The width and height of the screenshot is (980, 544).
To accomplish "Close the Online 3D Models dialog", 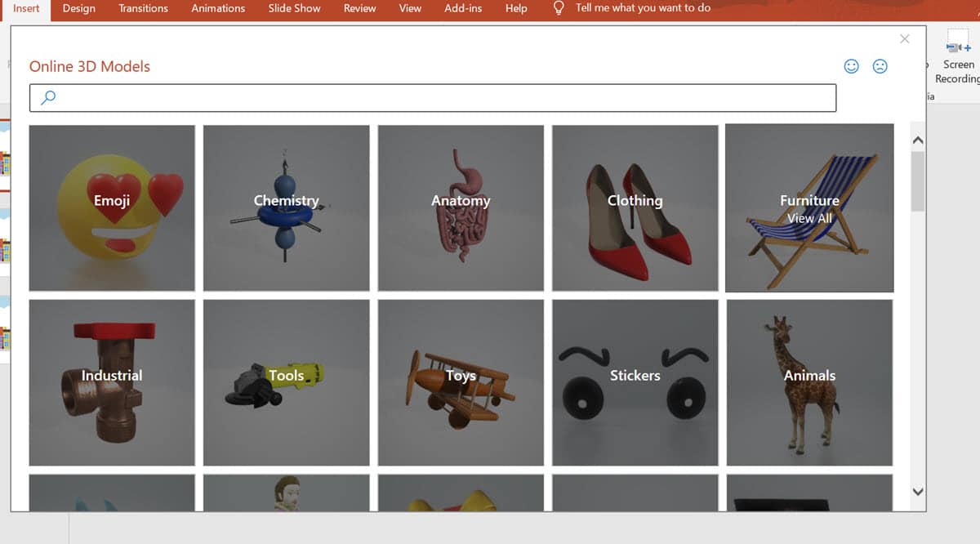I will 905,38.
